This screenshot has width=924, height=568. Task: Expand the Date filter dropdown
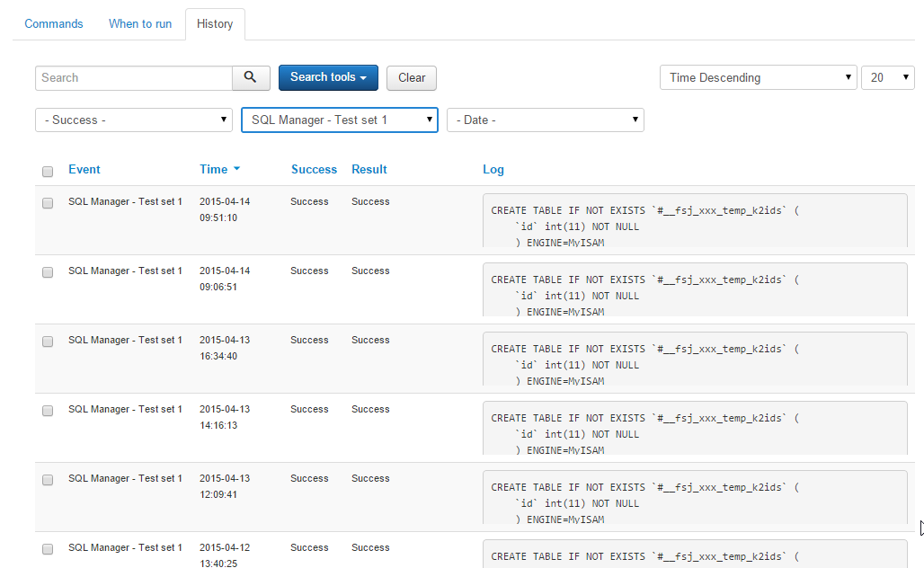[545, 120]
